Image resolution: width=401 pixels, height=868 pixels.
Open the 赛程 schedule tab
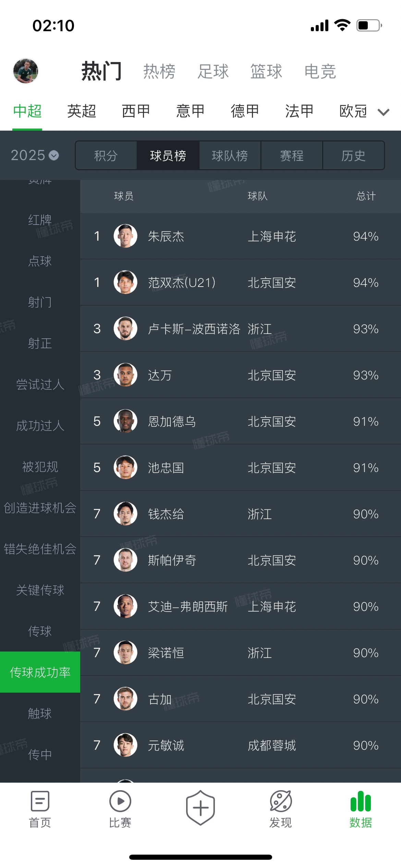[x=292, y=156]
